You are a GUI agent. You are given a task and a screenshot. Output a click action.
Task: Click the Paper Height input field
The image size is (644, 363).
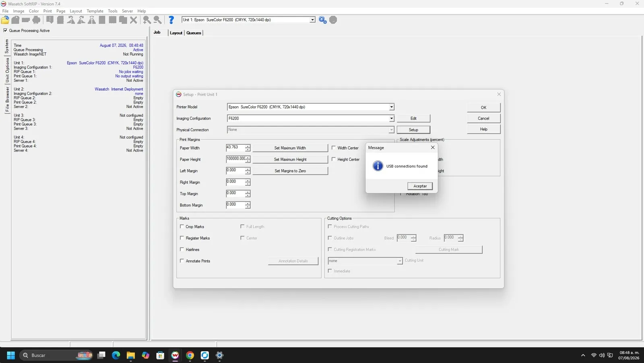click(236, 159)
